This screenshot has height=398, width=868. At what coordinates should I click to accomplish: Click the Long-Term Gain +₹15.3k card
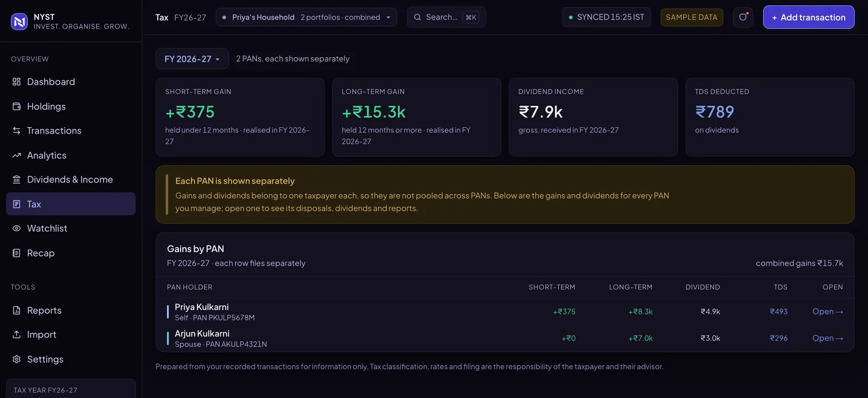[417, 117]
